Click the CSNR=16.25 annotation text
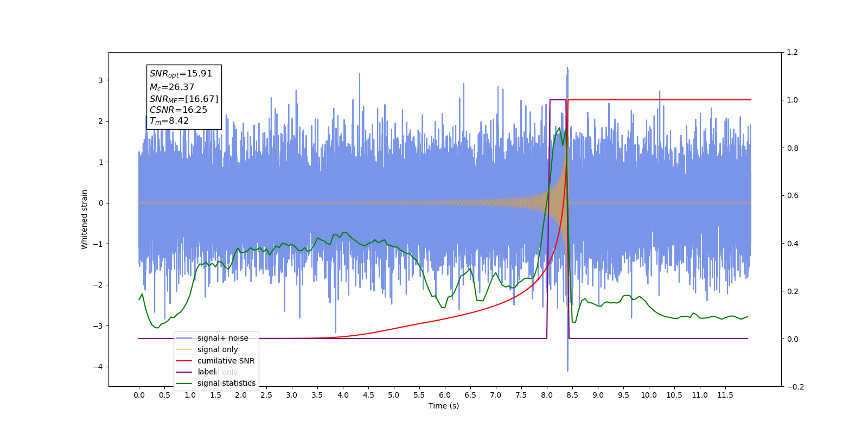 [x=178, y=110]
